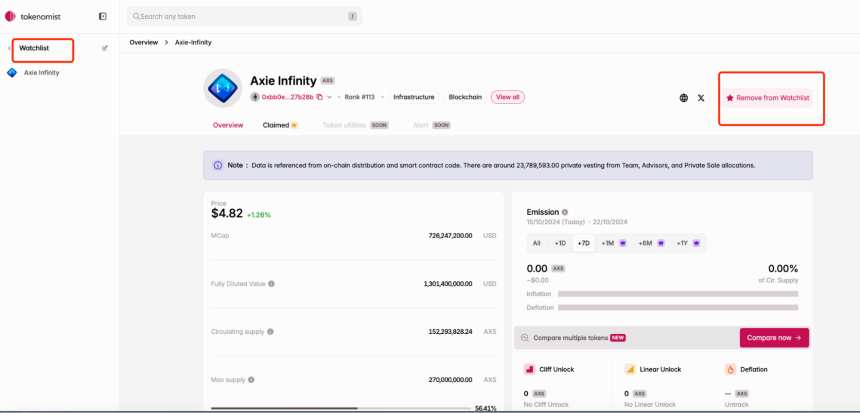This screenshot has width=860, height=413.
Task: Focus the Search any token field
Action: pos(244,16)
